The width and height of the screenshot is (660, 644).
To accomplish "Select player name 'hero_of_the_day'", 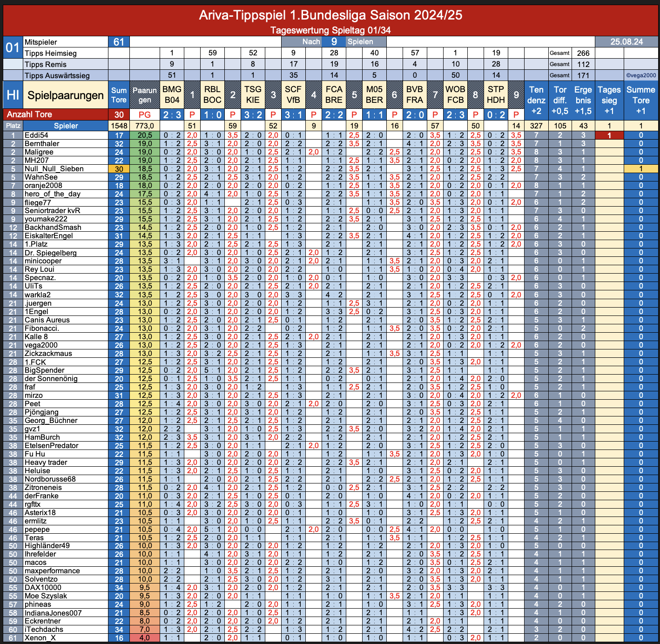I will (53, 194).
